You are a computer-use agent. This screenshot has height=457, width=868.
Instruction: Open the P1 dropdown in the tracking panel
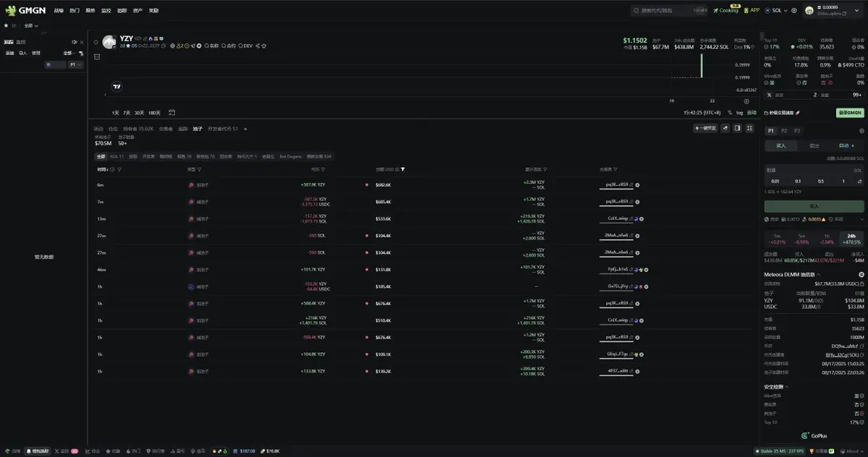75,64
